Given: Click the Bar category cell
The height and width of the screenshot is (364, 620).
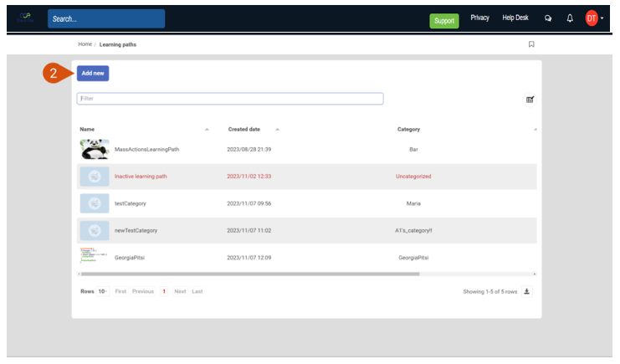Looking at the screenshot, I should point(413,150).
